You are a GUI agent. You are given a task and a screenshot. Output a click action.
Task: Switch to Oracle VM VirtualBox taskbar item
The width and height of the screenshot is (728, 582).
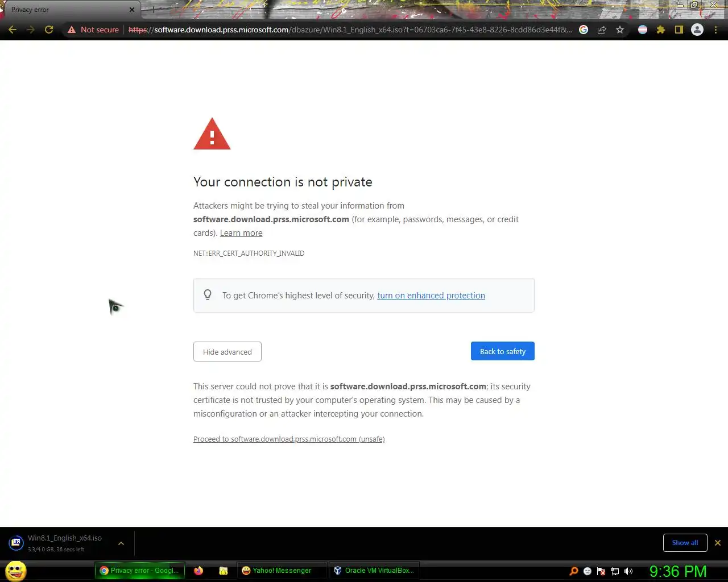tap(375, 571)
